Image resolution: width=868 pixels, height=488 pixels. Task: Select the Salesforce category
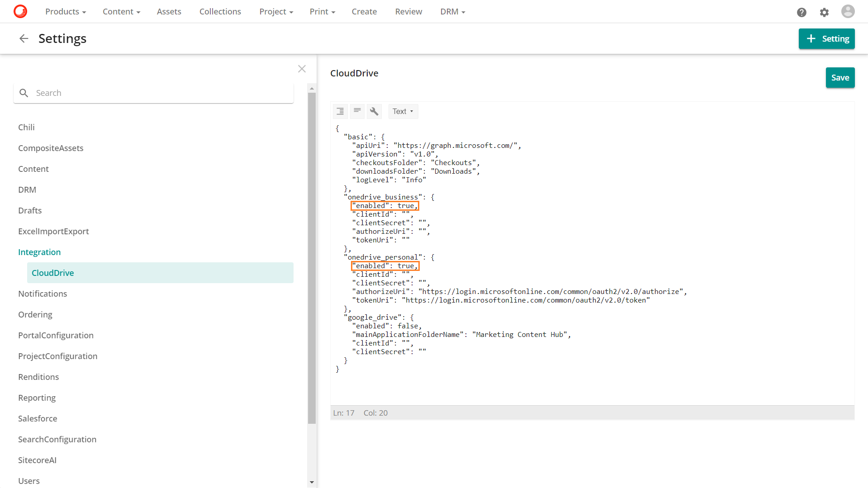pos(38,418)
